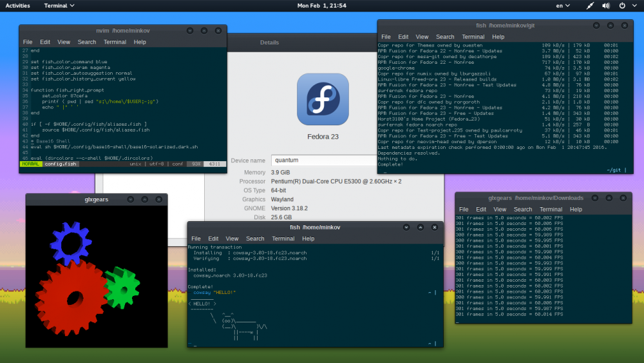Click the Fedora logo in Details window
Image resolution: width=644 pixels, height=363 pixels.
tap(323, 99)
